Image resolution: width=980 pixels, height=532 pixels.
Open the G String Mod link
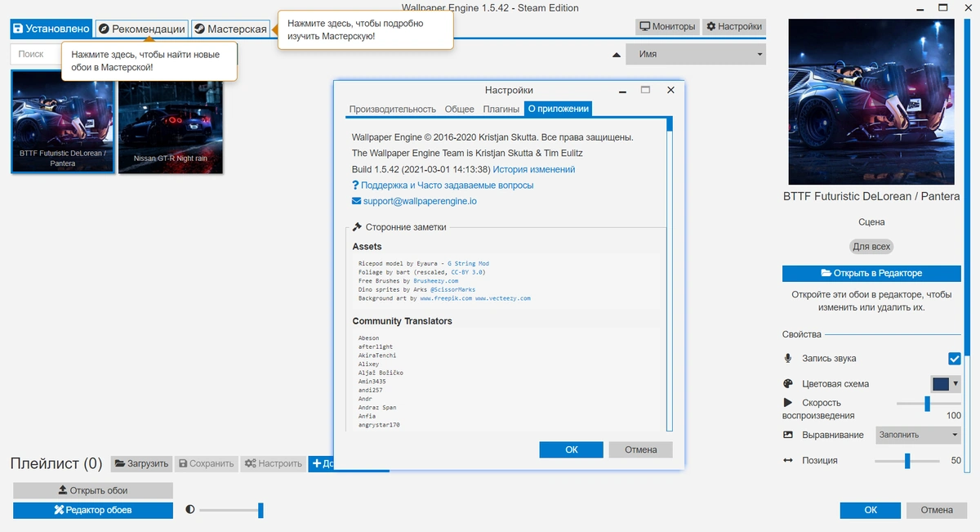point(469,264)
